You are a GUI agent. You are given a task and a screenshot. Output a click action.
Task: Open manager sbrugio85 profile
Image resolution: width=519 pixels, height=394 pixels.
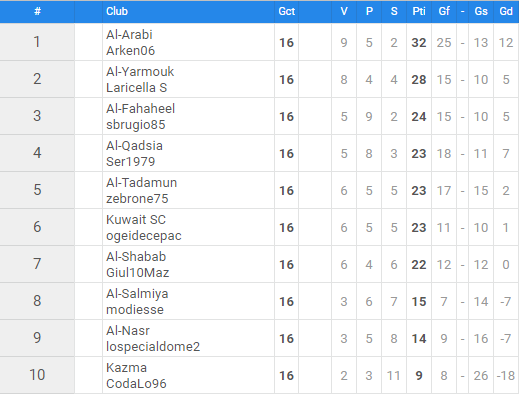(135, 125)
